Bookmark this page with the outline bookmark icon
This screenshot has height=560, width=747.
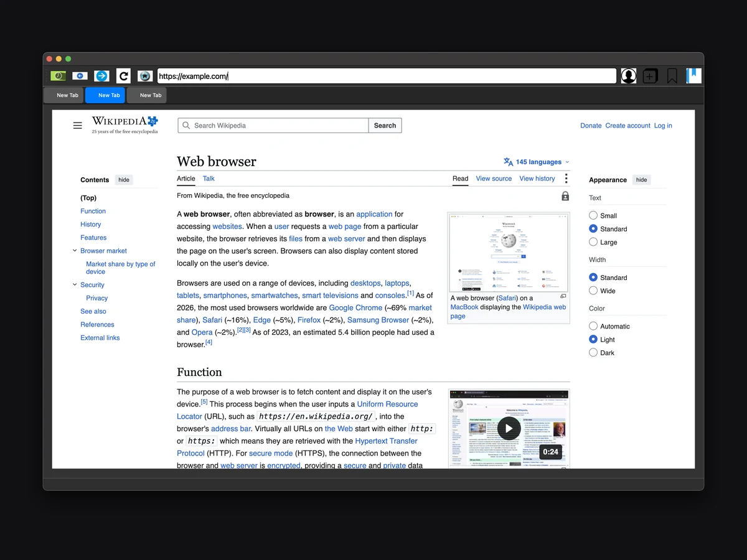(x=672, y=76)
